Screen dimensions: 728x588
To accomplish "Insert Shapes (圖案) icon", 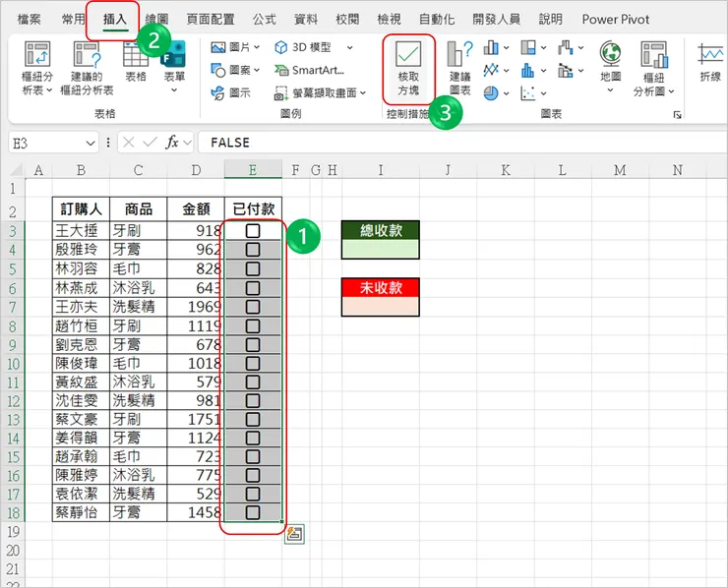I will [x=218, y=70].
